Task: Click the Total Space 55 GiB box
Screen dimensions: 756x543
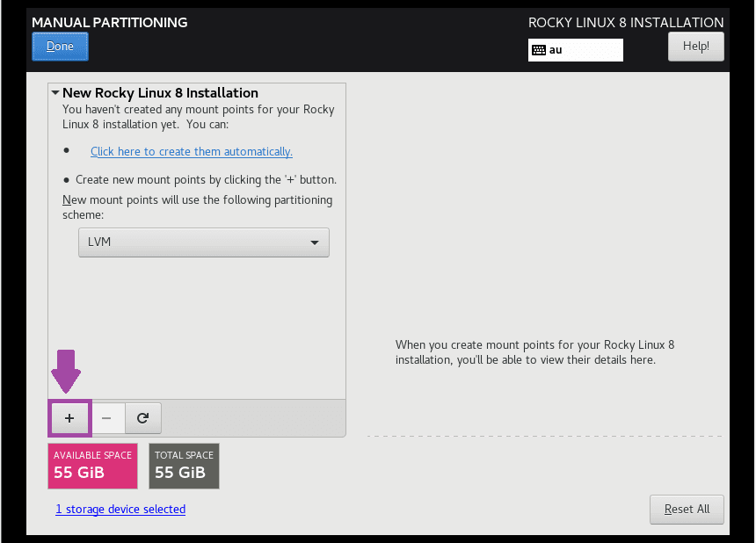Action: 185,466
